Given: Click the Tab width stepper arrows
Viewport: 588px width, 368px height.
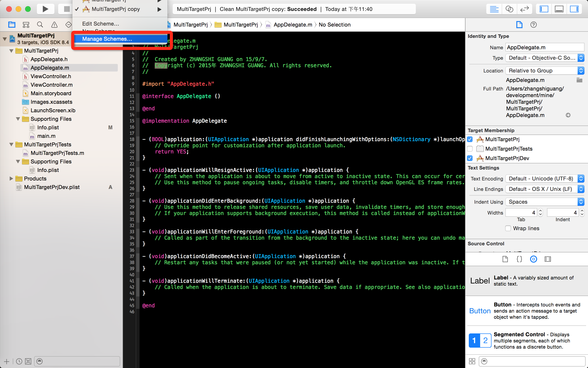Looking at the screenshot, I should coord(540,212).
